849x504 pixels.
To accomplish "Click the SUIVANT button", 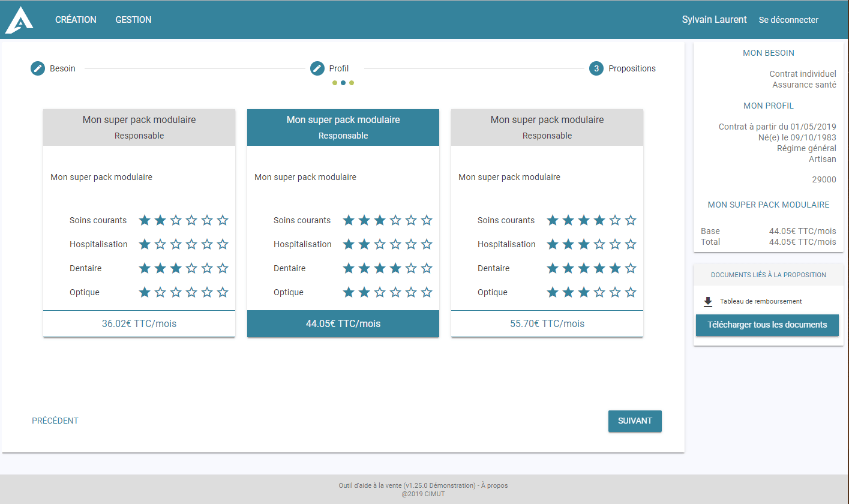I will click(635, 421).
